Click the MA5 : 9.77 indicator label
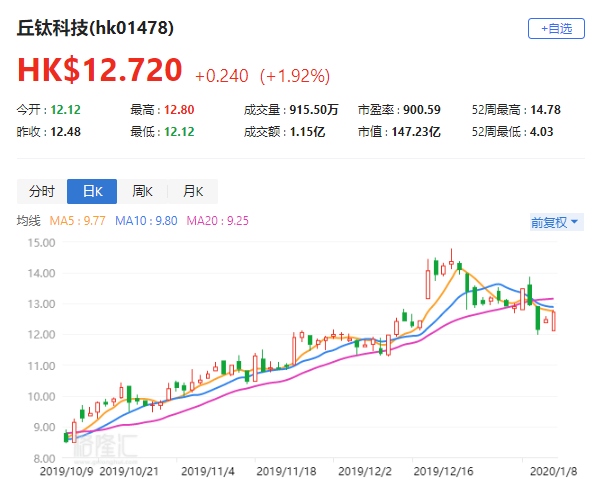 [x=77, y=221]
